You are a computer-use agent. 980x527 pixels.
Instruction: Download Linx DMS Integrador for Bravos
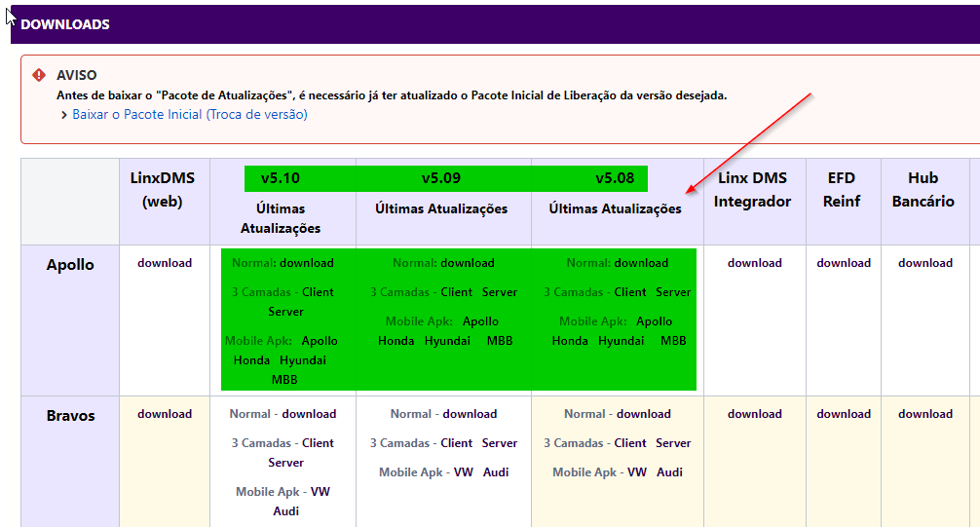click(754, 414)
